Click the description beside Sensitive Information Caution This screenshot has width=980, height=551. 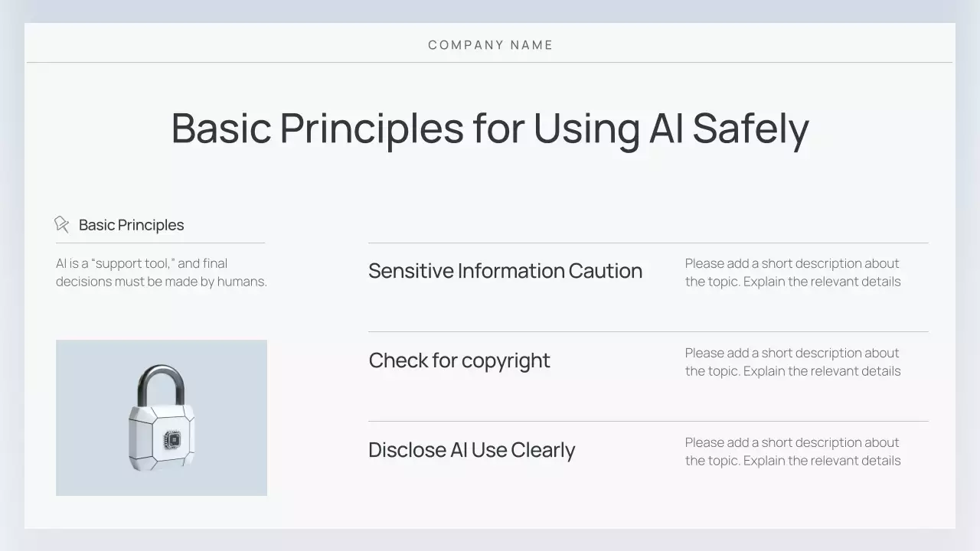pos(792,272)
